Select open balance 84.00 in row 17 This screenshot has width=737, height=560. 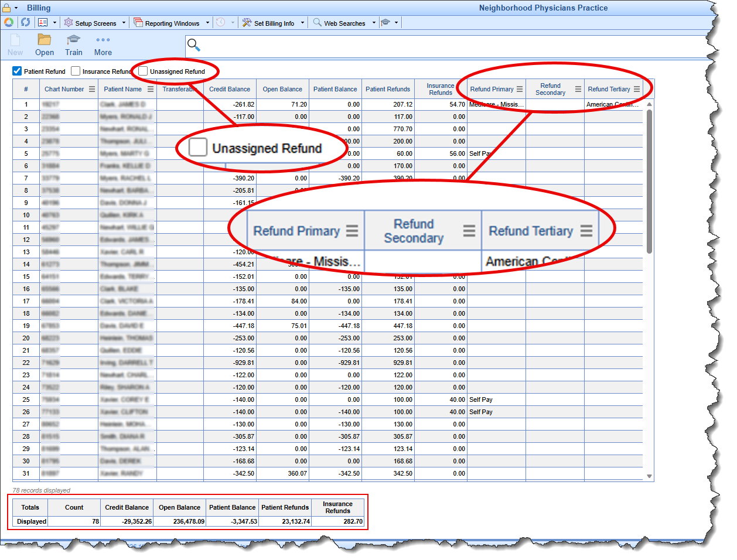click(282, 301)
